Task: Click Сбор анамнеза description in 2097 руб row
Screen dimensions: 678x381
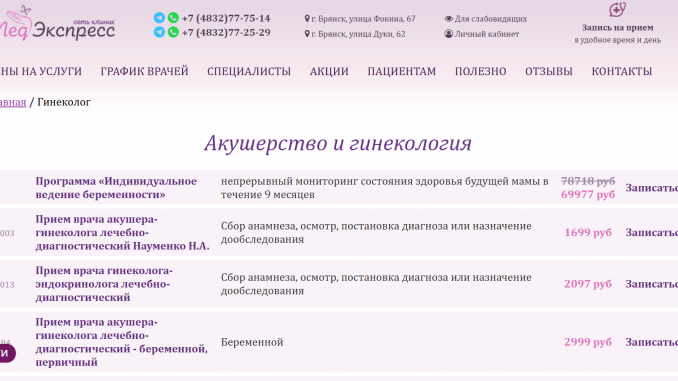Action: (x=376, y=284)
